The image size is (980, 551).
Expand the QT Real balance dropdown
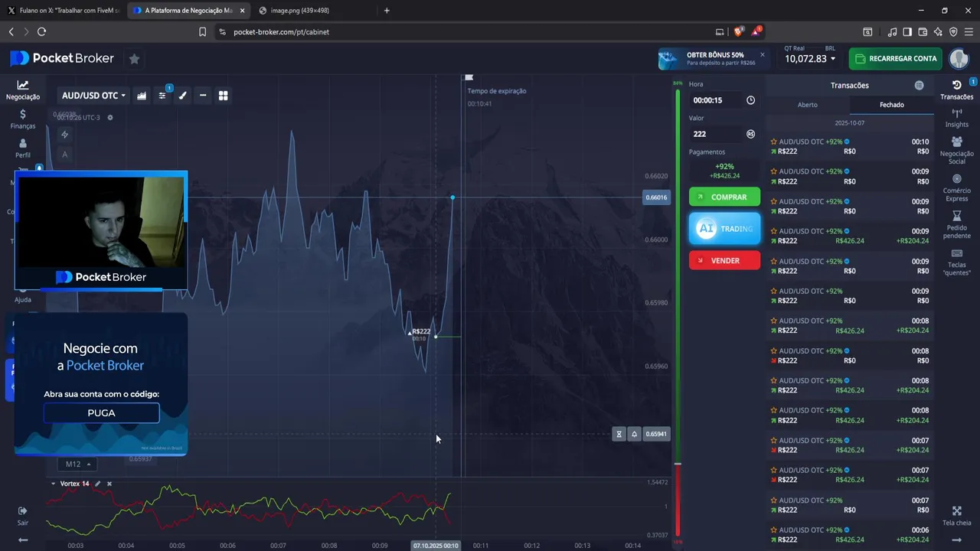[809, 59]
